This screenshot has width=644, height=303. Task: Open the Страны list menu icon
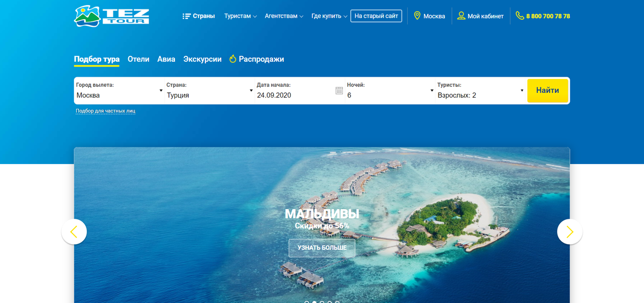pyautogui.click(x=187, y=16)
